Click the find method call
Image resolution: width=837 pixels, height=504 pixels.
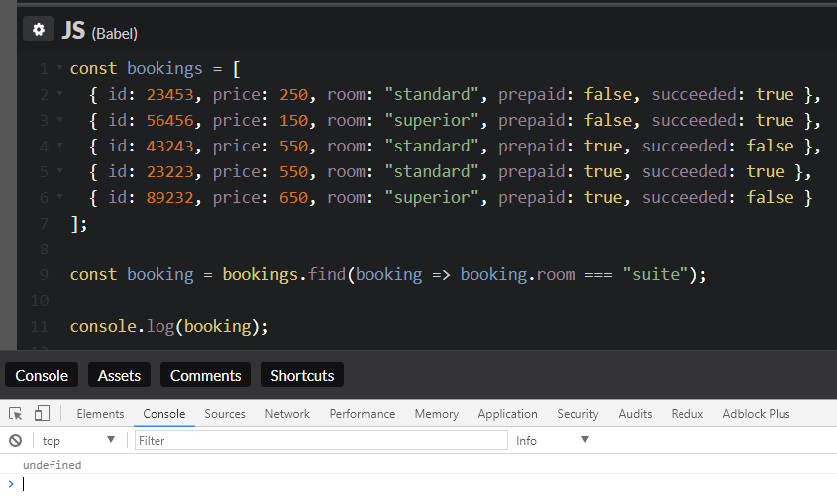[x=327, y=274]
